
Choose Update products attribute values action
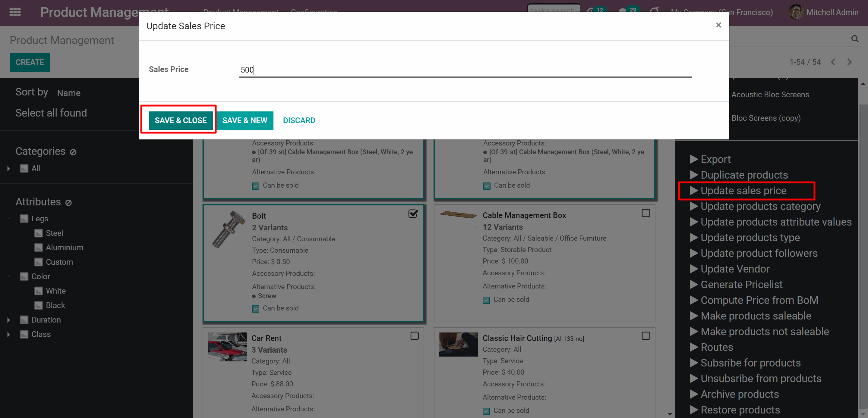776,222
